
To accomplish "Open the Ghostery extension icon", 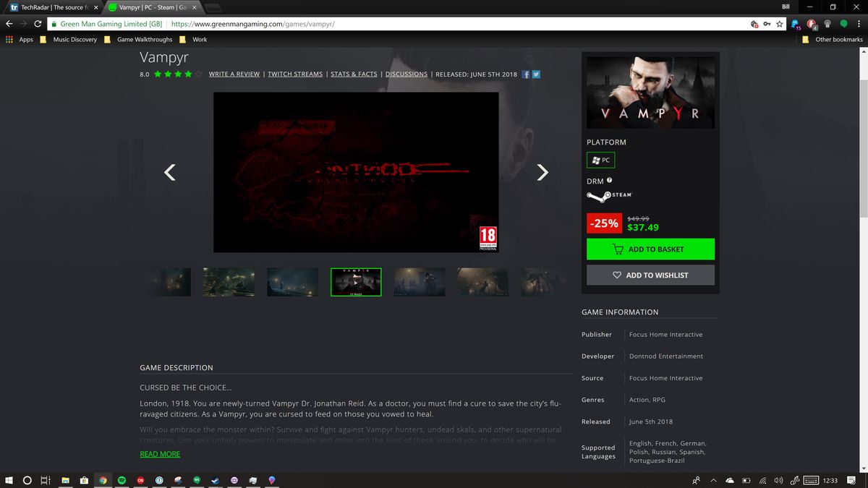I will pyautogui.click(x=794, y=22).
